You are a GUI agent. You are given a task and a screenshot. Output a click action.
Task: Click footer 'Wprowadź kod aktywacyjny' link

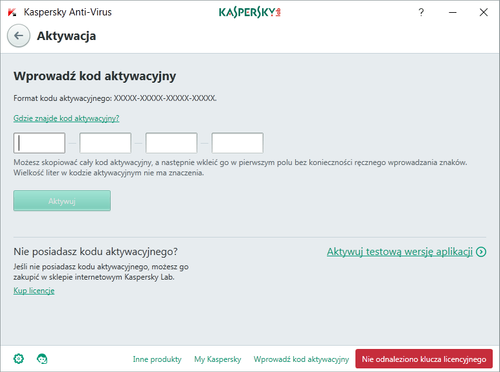(x=301, y=359)
